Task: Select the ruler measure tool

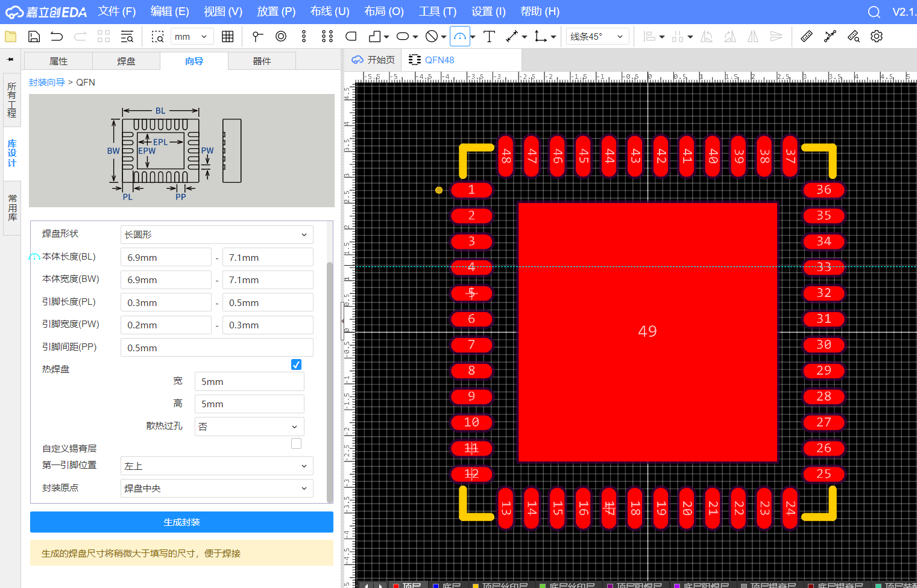Action: pyautogui.click(x=807, y=37)
